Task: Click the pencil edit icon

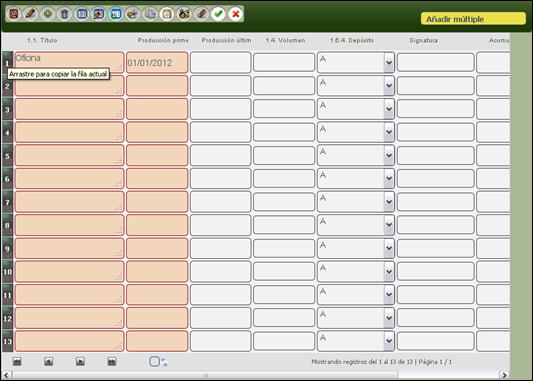Action: pos(31,14)
